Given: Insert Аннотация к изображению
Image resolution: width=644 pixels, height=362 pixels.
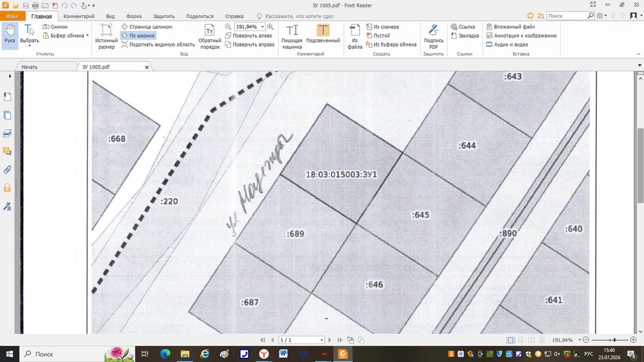Looking at the screenshot, I should 521,35.
